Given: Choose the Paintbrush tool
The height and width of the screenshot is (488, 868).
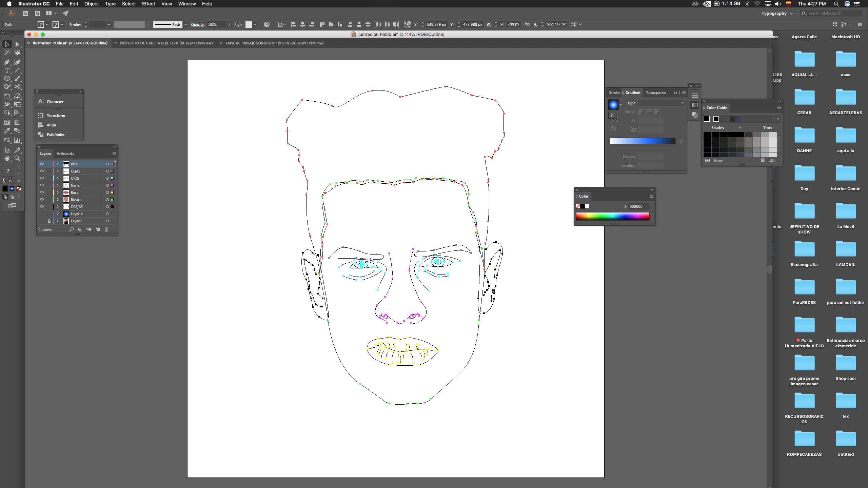Looking at the screenshot, I should 17,79.
